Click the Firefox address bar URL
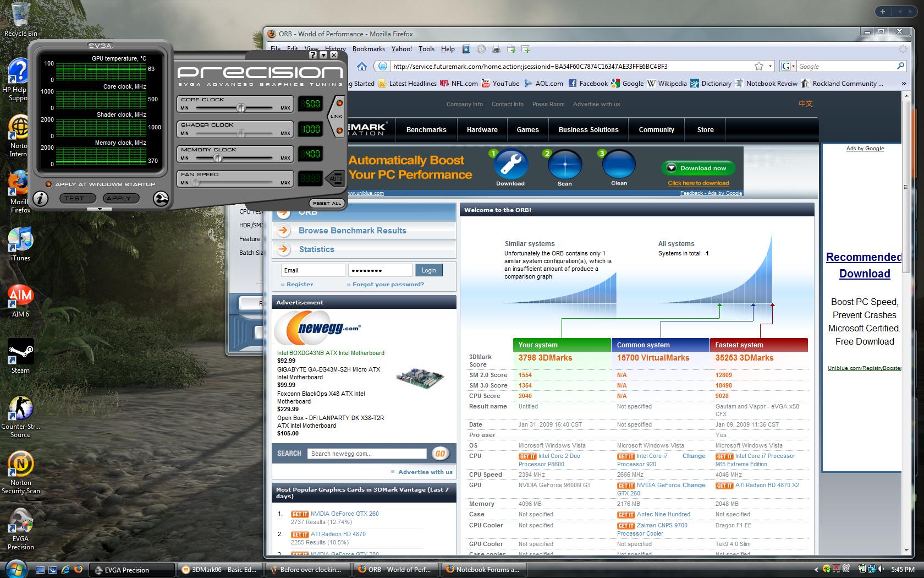 [572, 66]
